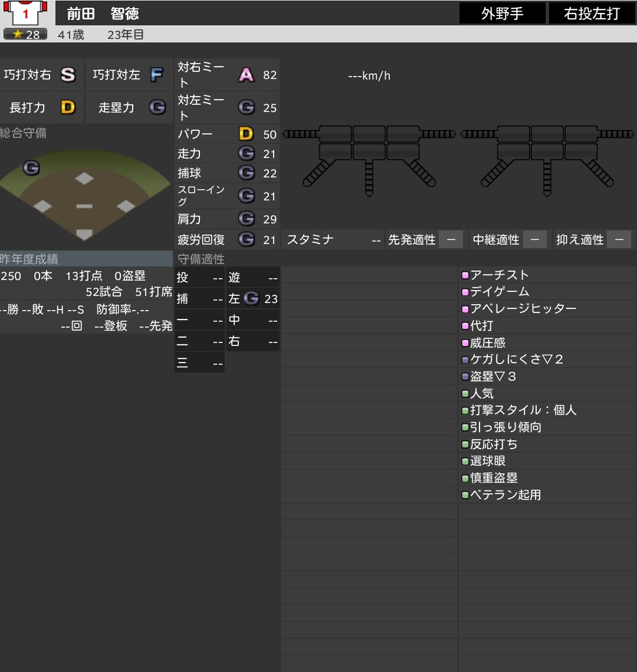Click the G rank icon next to 走塁力
The width and height of the screenshot is (637, 672).
(157, 107)
